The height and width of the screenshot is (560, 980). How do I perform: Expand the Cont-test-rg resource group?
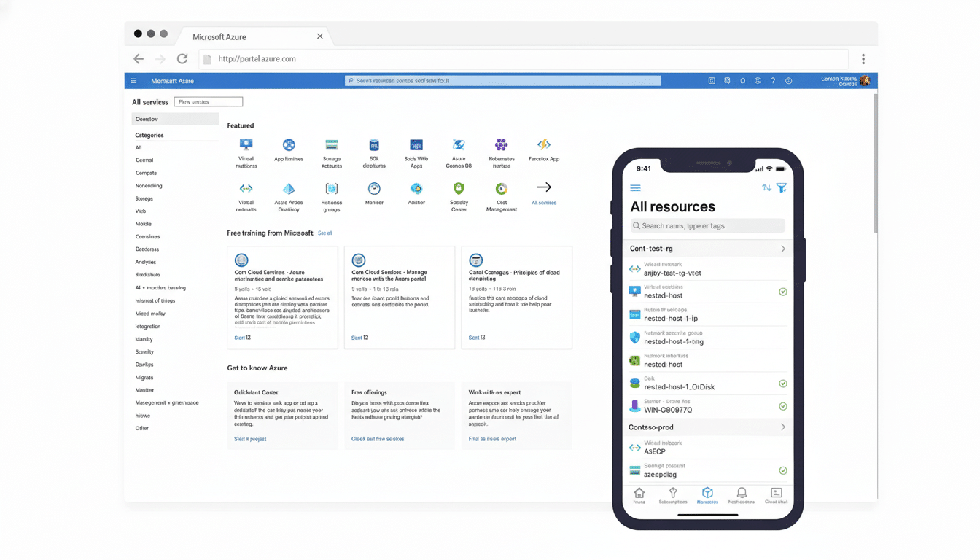pyautogui.click(x=784, y=248)
